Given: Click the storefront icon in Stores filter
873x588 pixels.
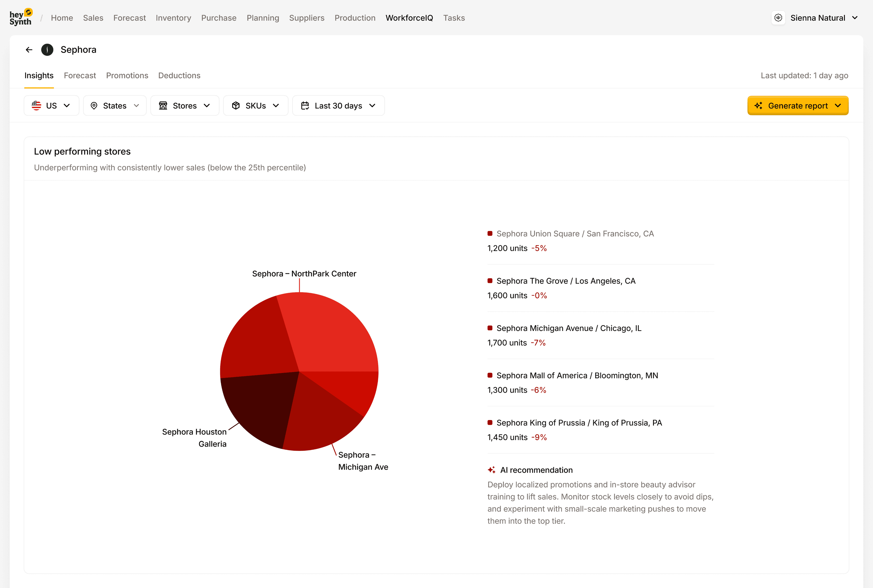Looking at the screenshot, I should (163, 105).
